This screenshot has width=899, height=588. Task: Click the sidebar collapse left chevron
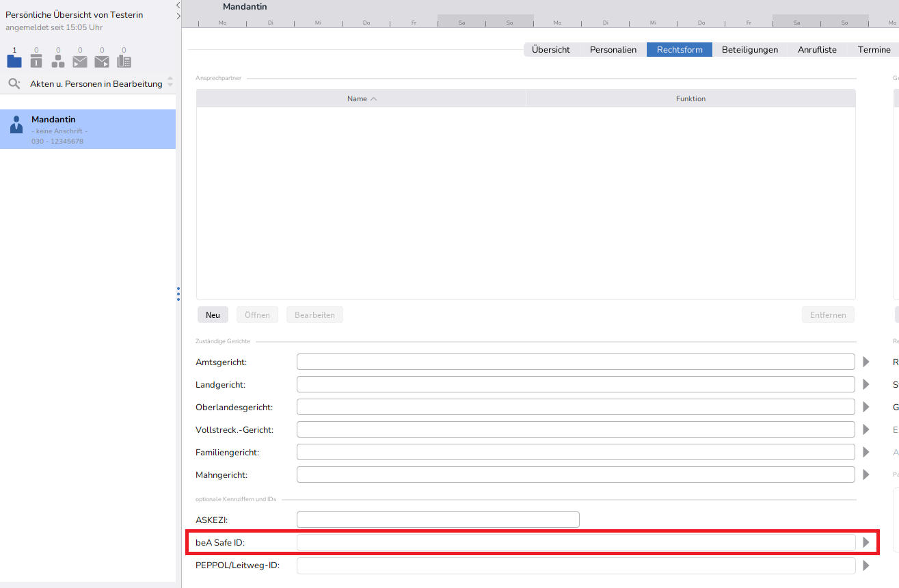pyautogui.click(x=178, y=5)
